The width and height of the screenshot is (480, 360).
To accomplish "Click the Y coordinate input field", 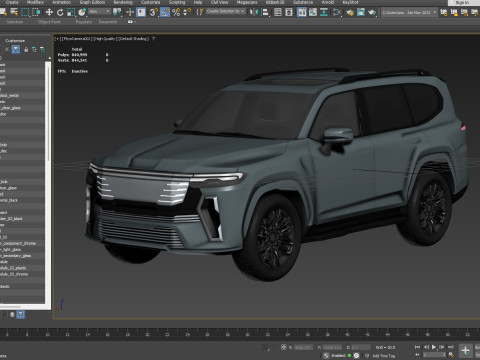I will click(x=332, y=347).
